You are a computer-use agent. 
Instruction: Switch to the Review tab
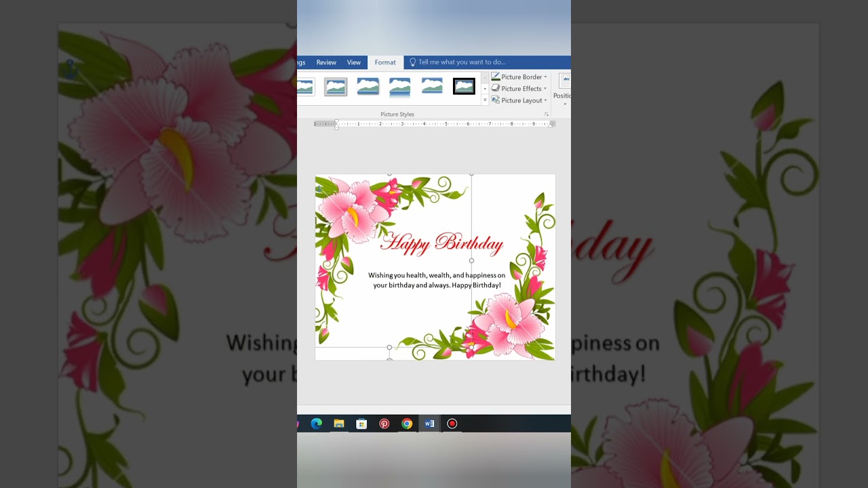point(326,62)
